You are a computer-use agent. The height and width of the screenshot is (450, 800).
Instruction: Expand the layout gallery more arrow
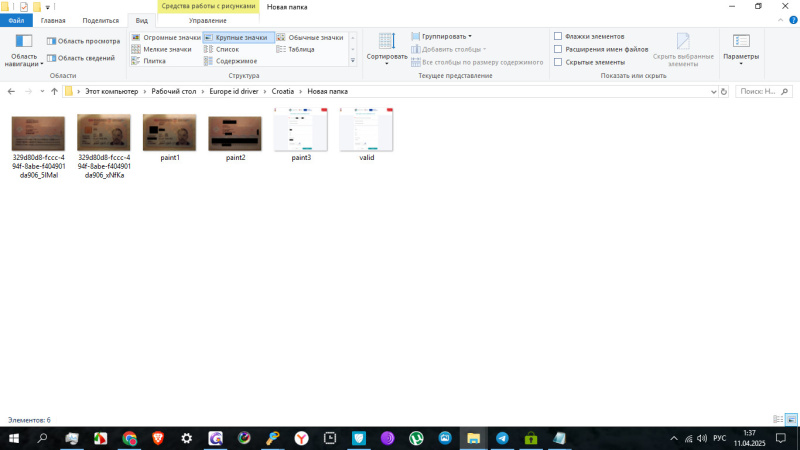tap(351, 61)
